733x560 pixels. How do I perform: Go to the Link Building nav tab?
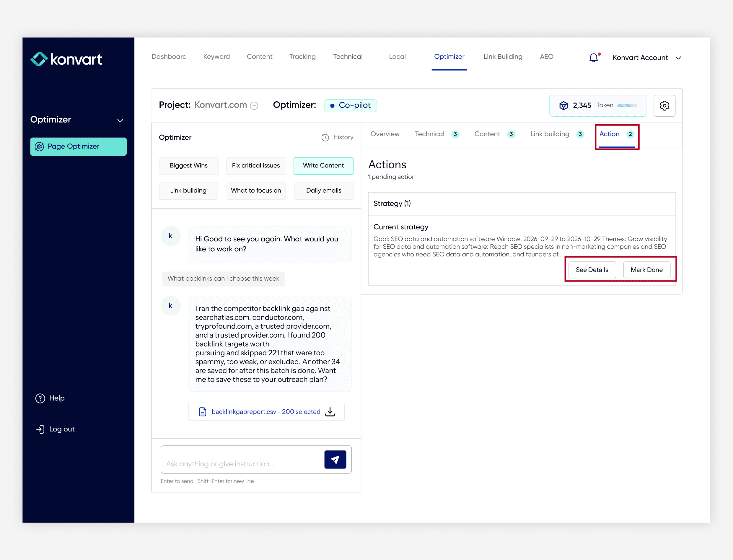click(x=503, y=56)
